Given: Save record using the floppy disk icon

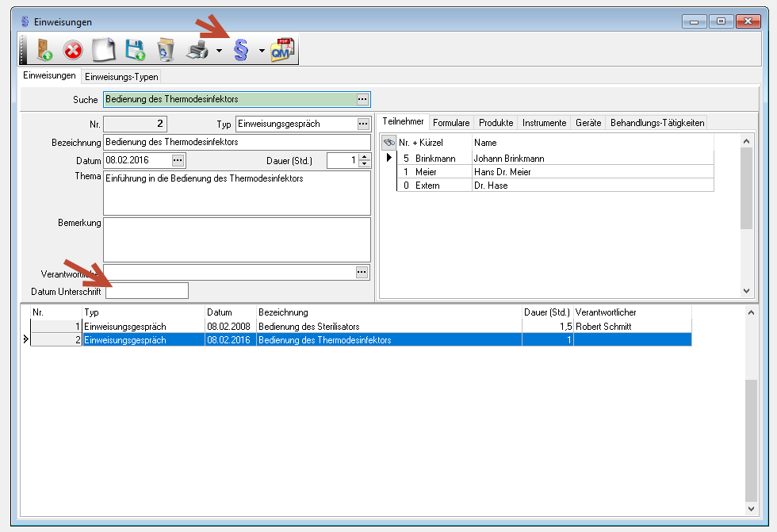Looking at the screenshot, I should point(135,51).
